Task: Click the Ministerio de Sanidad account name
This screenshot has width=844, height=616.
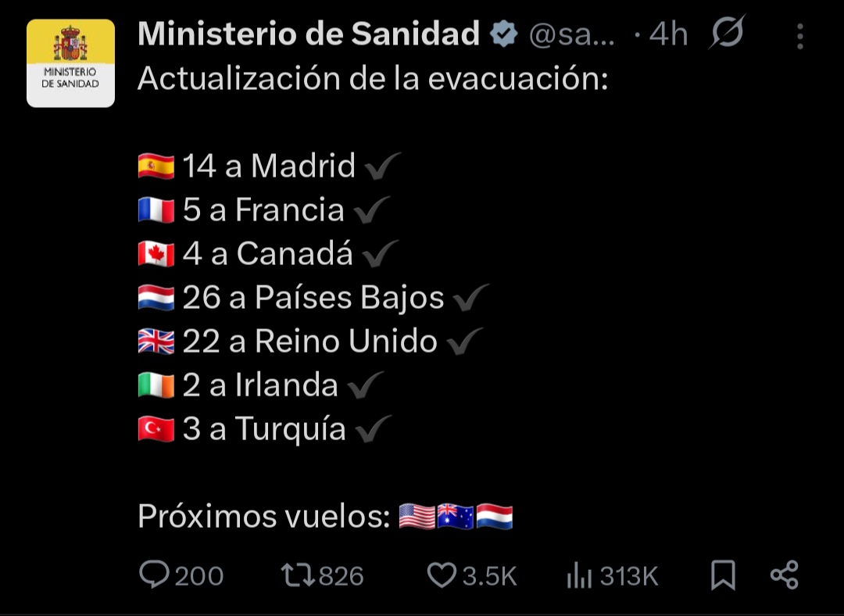Action: click(x=309, y=34)
